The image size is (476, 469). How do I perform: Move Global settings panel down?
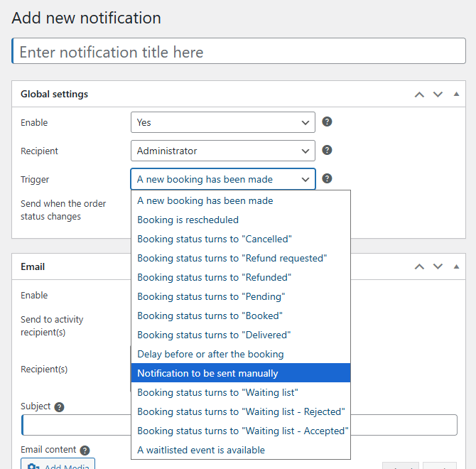pos(438,95)
